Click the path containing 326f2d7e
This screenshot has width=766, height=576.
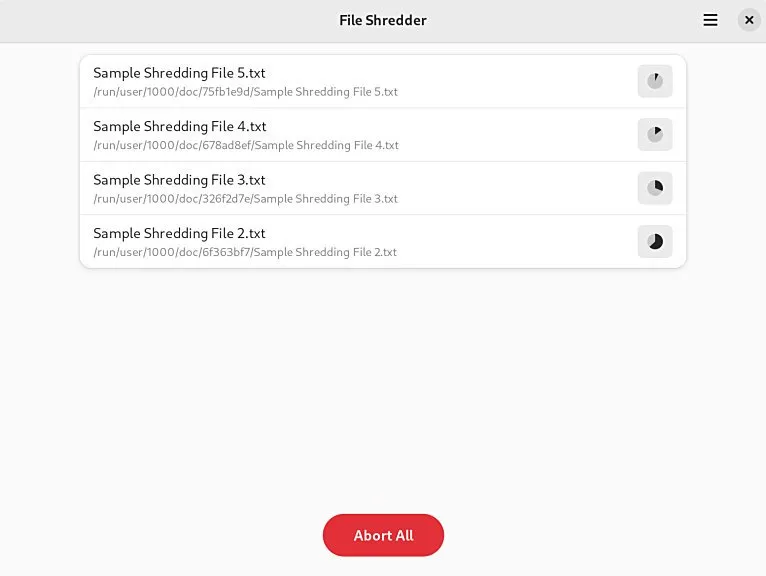point(246,199)
